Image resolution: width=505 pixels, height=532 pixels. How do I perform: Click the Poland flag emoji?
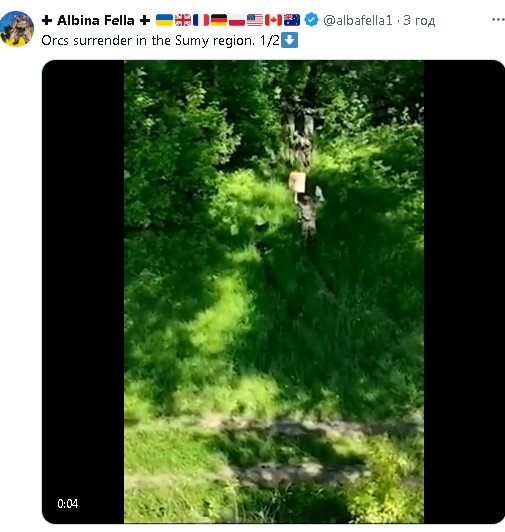[237, 20]
